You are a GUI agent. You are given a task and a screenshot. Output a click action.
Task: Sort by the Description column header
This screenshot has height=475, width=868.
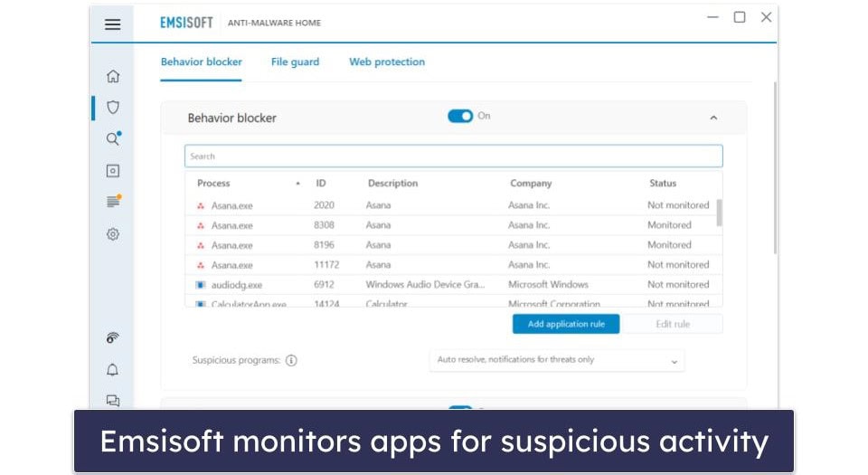click(392, 184)
